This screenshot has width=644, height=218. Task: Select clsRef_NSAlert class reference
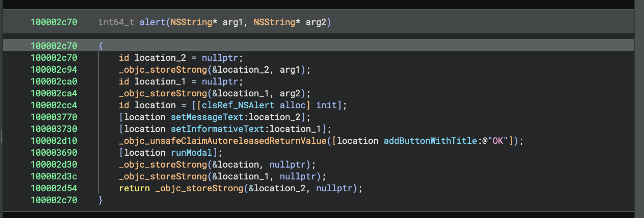(238, 105)
